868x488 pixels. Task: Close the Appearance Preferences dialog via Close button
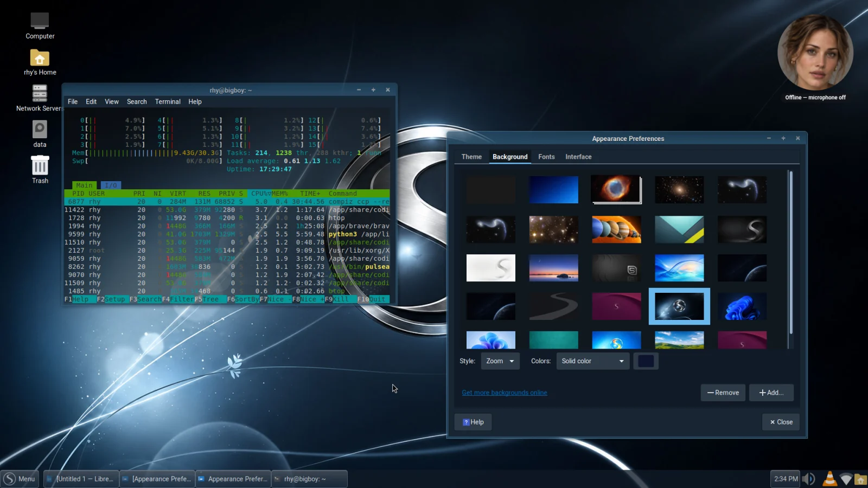[781, 422]
